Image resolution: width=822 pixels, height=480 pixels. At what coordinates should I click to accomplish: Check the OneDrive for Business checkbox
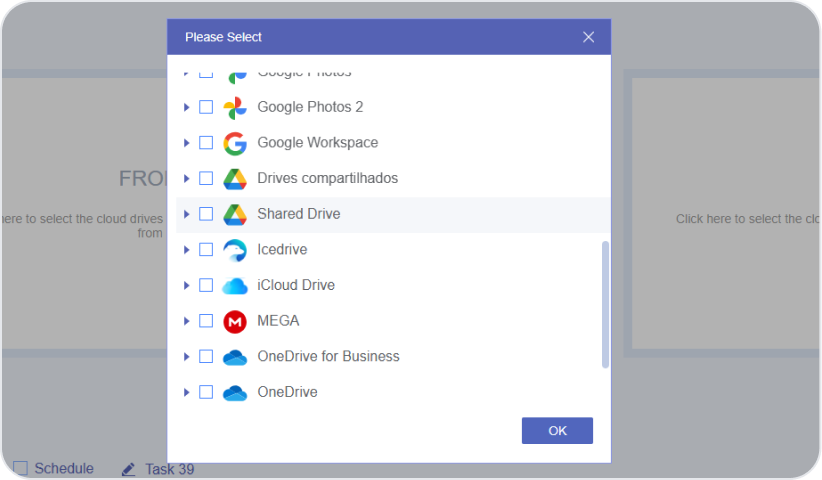coord(206,357)
